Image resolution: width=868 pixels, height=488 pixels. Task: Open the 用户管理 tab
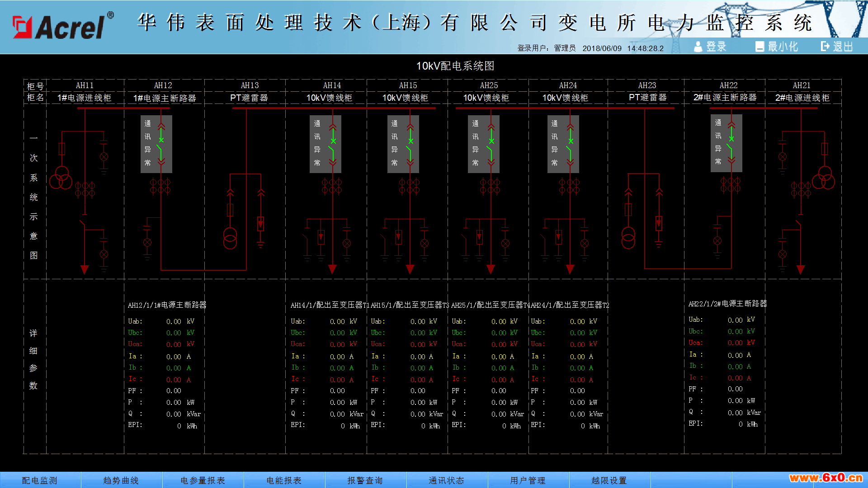[x=528, y=480]
